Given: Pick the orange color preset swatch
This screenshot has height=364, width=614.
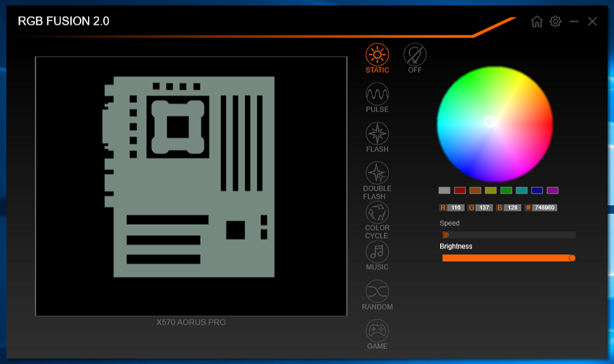Looking at the screenshot, I should click(x=475, y=190).
